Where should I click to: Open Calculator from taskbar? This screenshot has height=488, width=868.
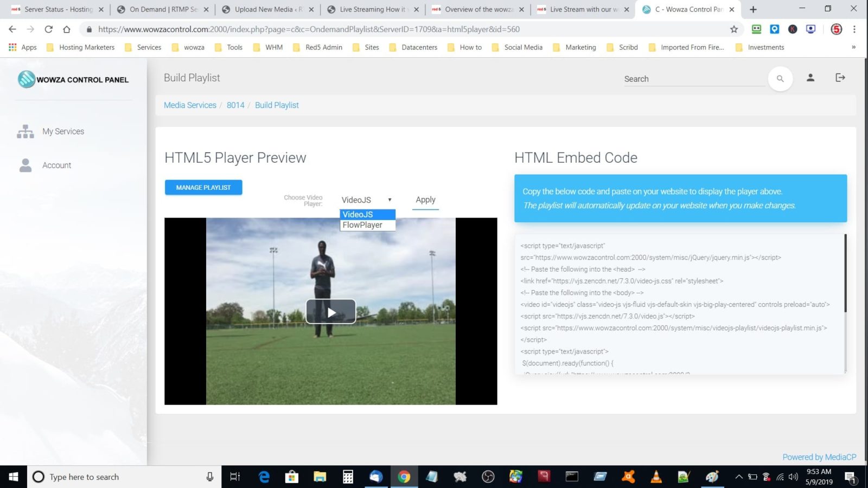pyautogui.click(x=348, y=477)
